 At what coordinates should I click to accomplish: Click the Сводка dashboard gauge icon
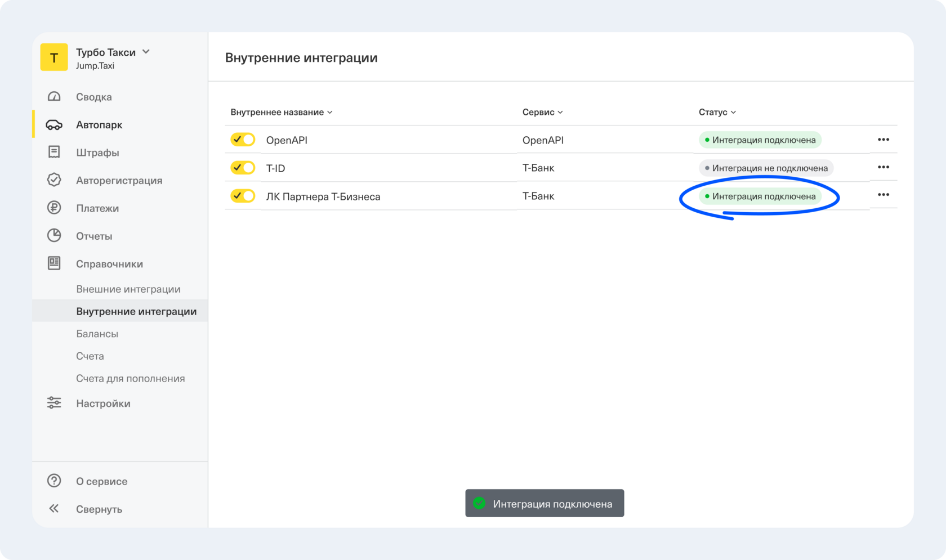[x=54, y=97]
